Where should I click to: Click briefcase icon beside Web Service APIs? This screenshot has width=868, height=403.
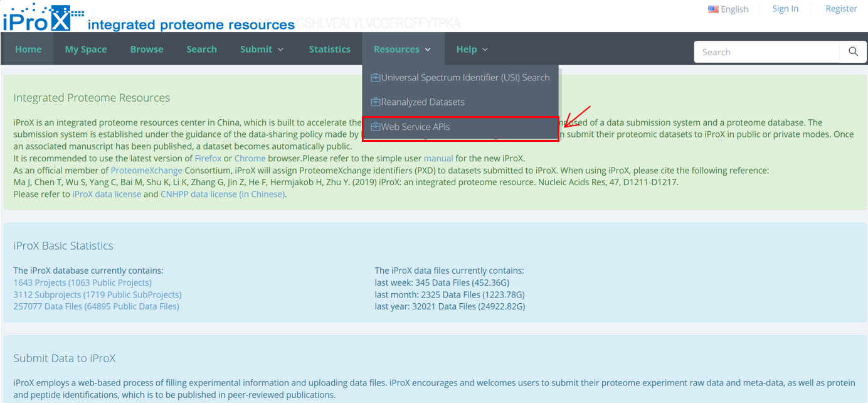(375, 127)
